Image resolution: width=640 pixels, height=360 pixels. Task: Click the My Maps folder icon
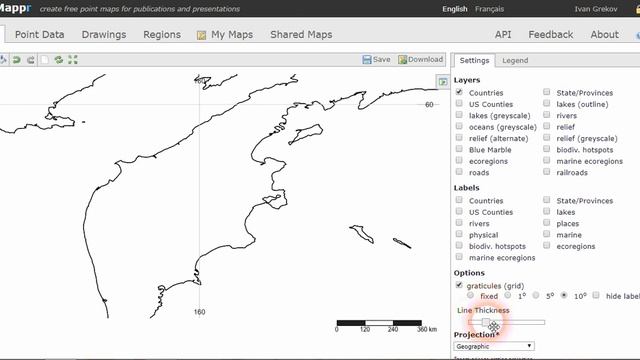pyautogui.click(x=201, y=36)
